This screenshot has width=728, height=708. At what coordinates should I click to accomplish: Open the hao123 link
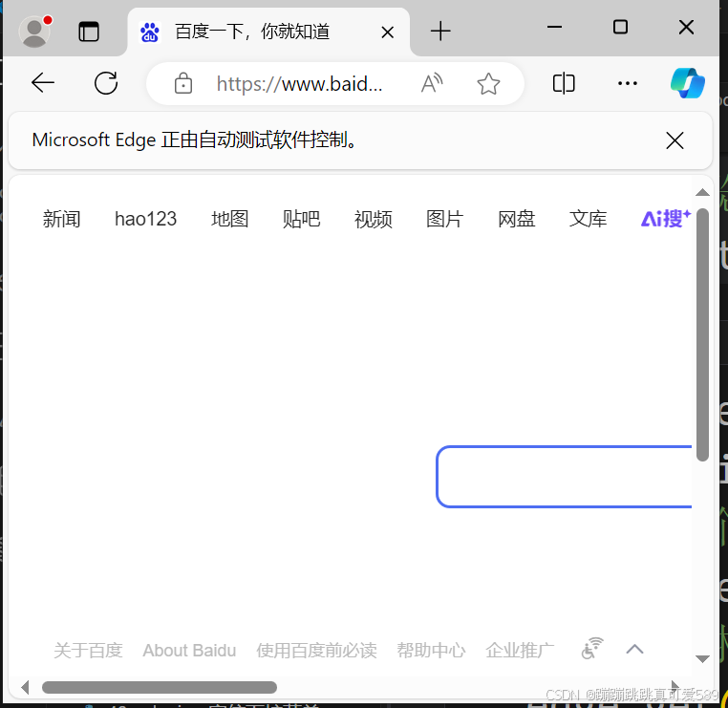click(x=145, y=219)
